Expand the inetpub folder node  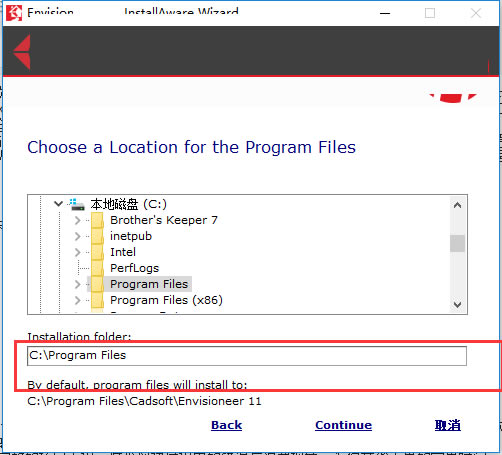coord(78,236)
